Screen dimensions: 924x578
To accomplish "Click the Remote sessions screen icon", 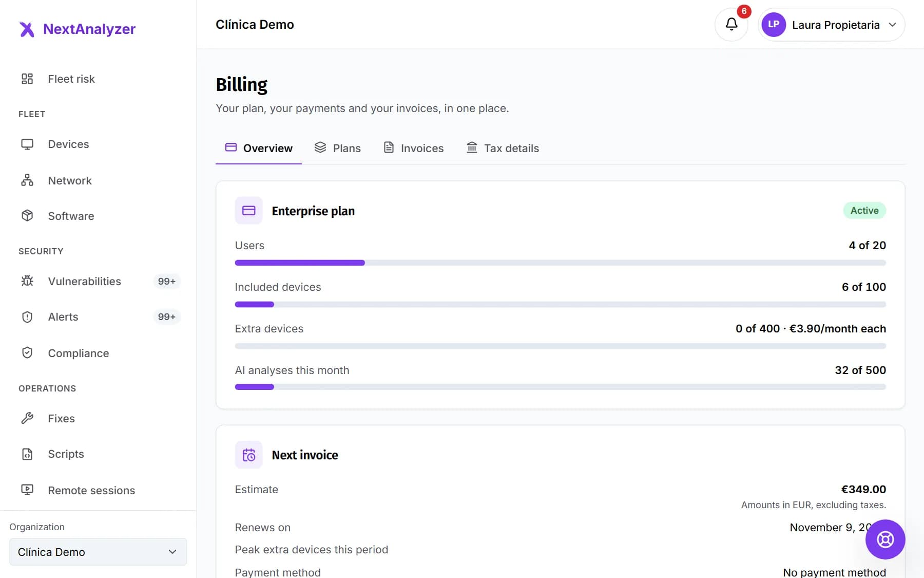I will 27,490.
